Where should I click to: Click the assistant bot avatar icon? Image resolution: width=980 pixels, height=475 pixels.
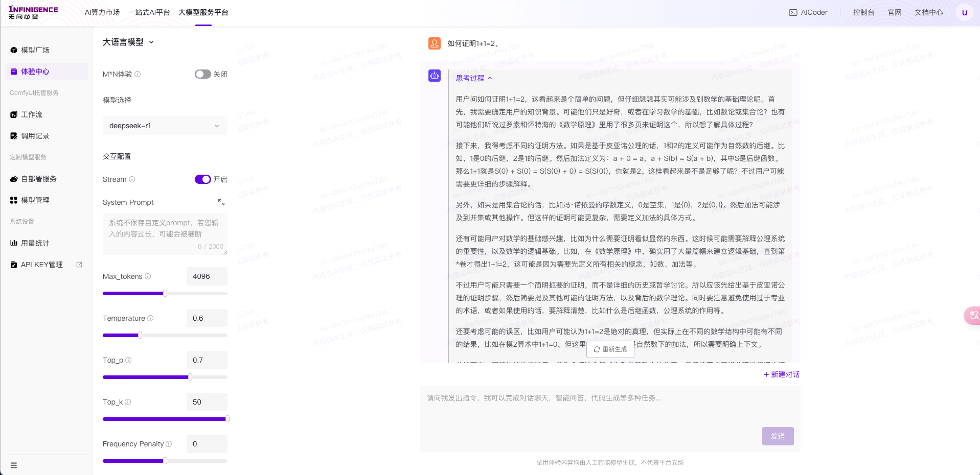tap(435, 76)
